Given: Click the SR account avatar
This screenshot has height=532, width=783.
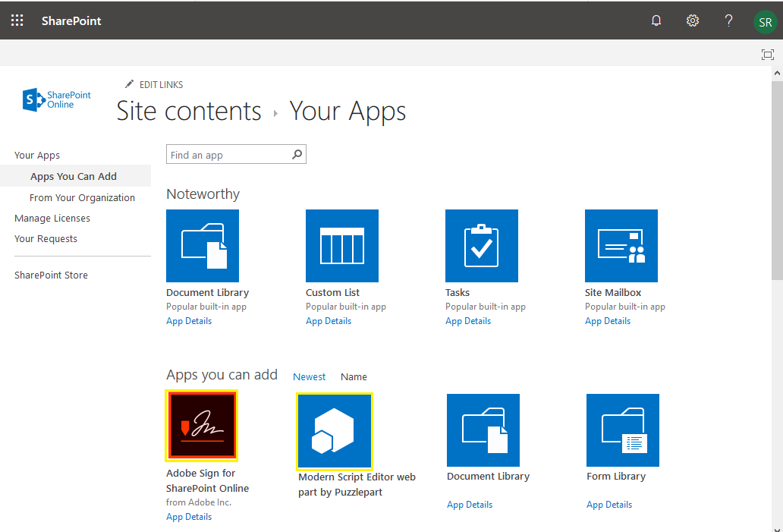Looking at the screenshot, I should point(765,22).
